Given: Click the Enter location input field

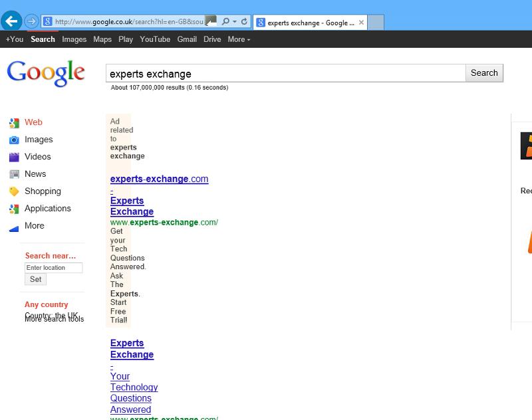Looking at the screenshot, I should (x=54, y=268).
